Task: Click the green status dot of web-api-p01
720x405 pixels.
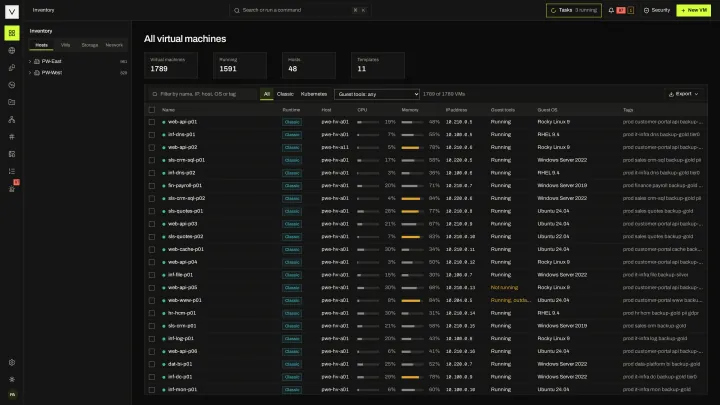Action: [163, 122]
